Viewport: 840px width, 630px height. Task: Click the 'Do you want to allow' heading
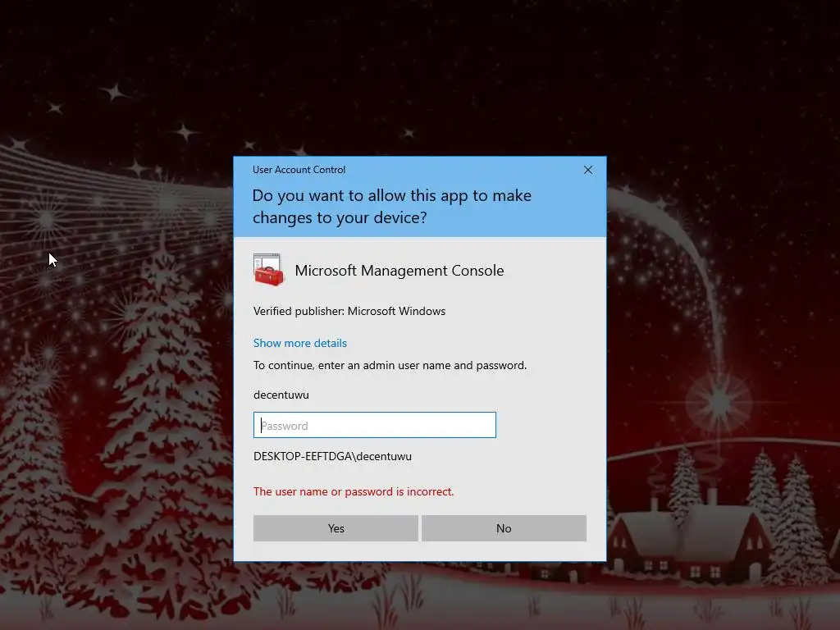[x=391, y=206]
